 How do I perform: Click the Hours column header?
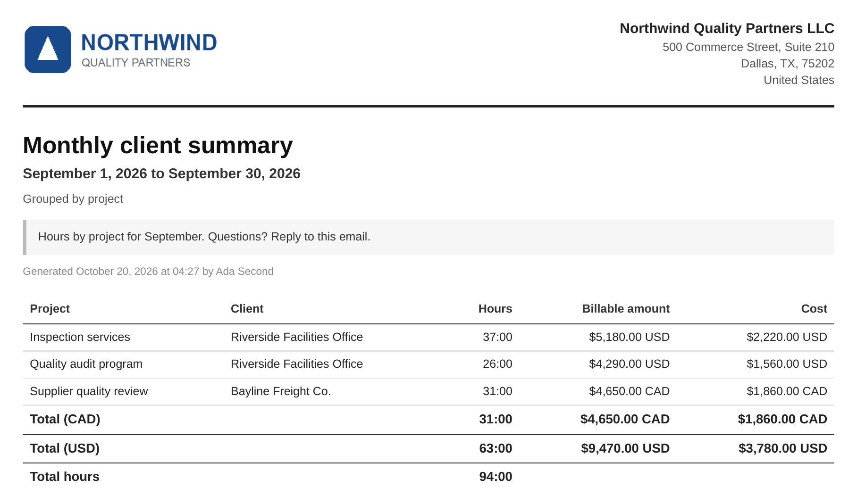(x=495, y=309)
